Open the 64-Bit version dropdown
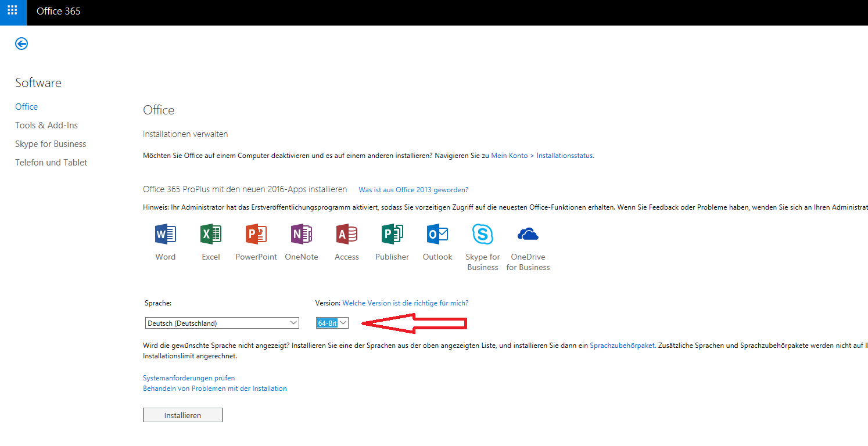The height and width of the screenshot is (446, 868). tap(332, 323)
